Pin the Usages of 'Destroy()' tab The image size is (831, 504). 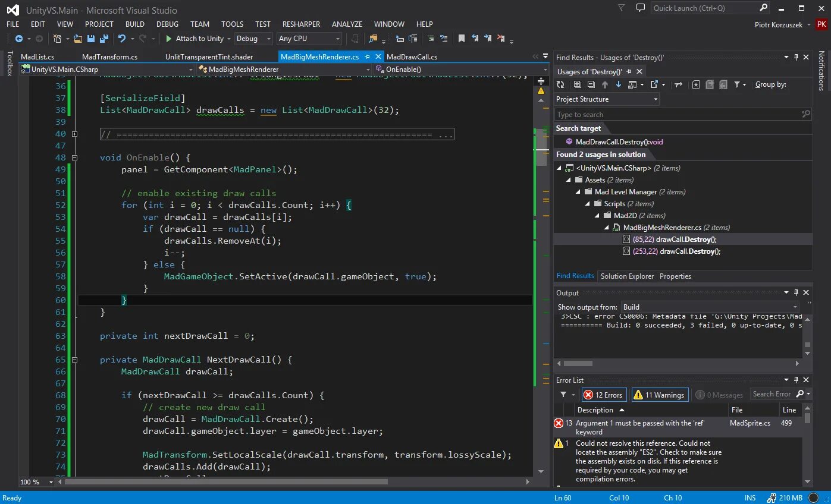point(628,71)
